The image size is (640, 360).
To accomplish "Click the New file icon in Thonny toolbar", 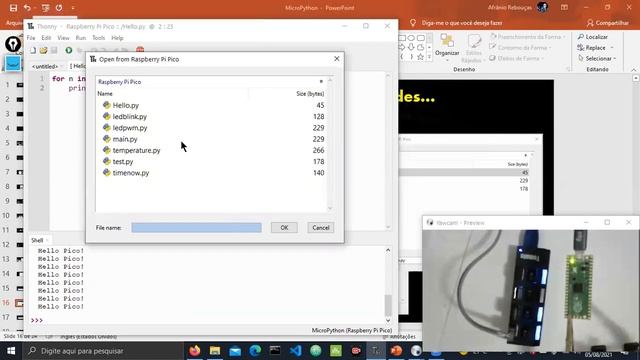I will [33, 50].
